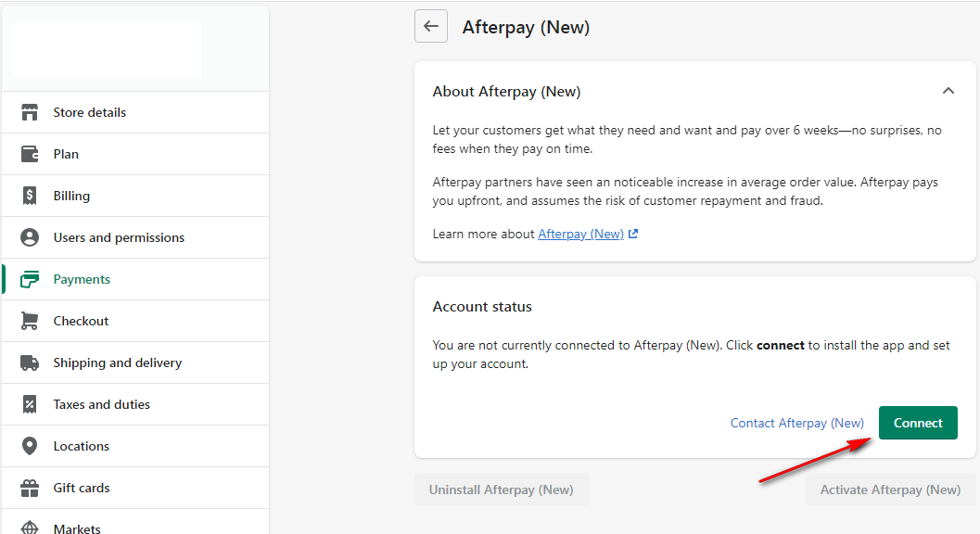Click the Checkout cart icon
Image resolution: width=980 pixels, height=534 pixels.
pos(30,321)
